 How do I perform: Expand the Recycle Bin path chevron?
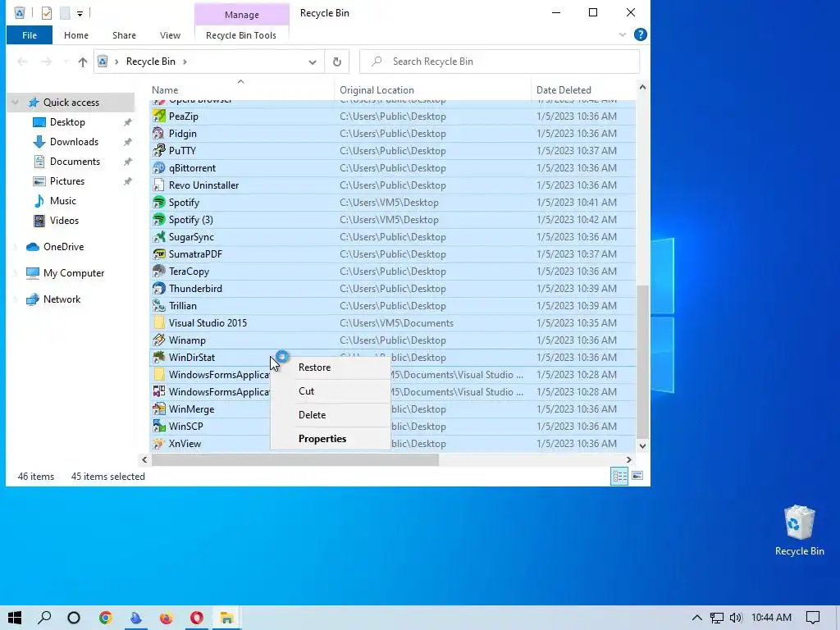coord(185,62)
